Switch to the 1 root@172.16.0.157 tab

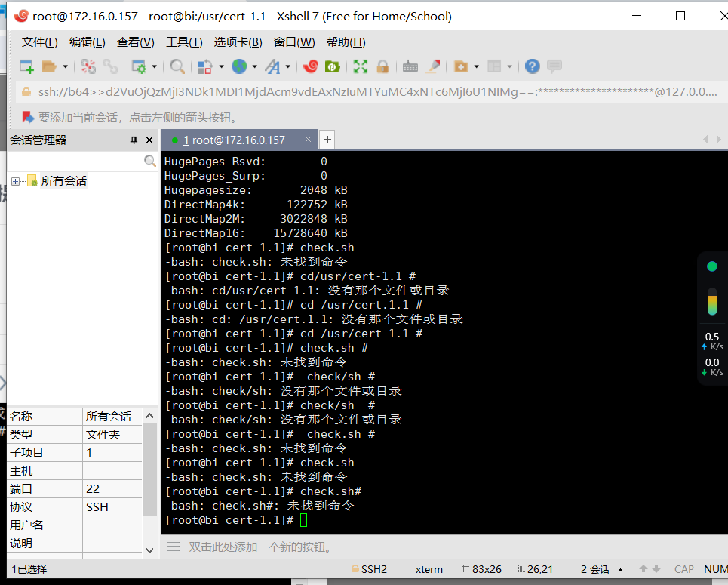[x=234, y=140]
